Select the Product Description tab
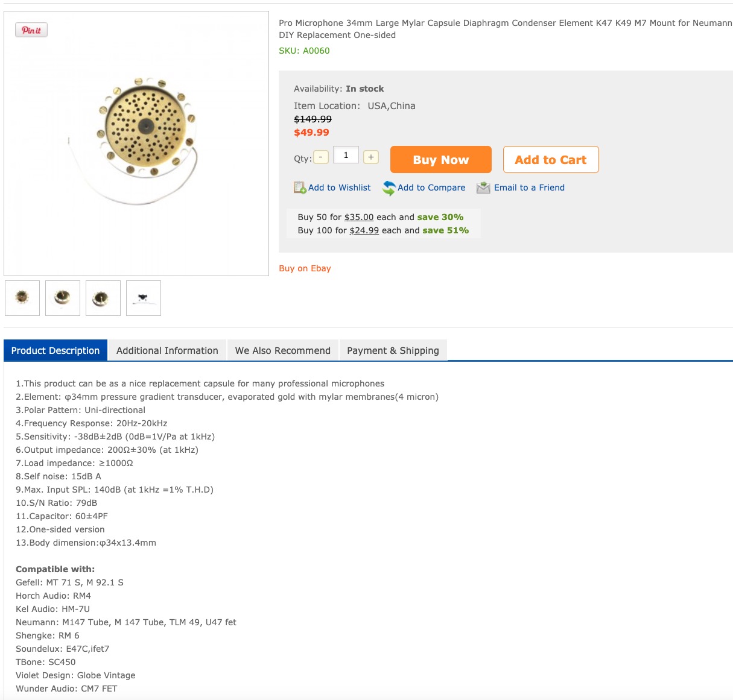This screenshot has height=700, width=733. coord(56,350)
